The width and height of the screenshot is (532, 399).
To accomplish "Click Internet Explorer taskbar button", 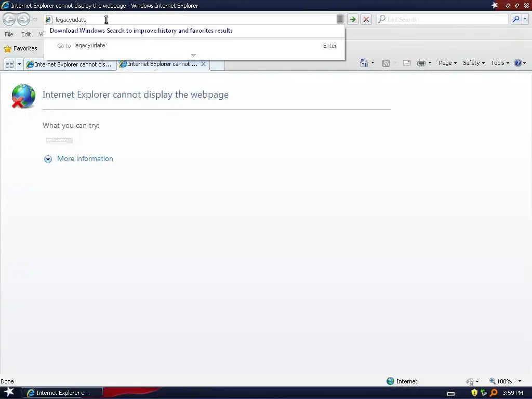I will [61, 393].
